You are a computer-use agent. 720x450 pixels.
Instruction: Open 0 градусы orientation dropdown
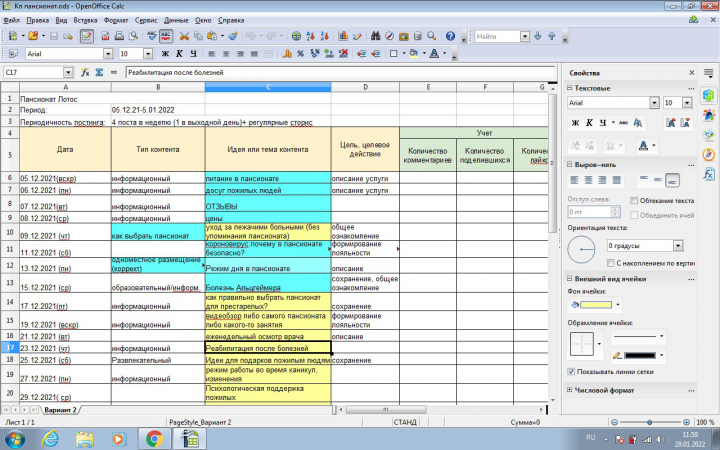click(x=678, y=246)
